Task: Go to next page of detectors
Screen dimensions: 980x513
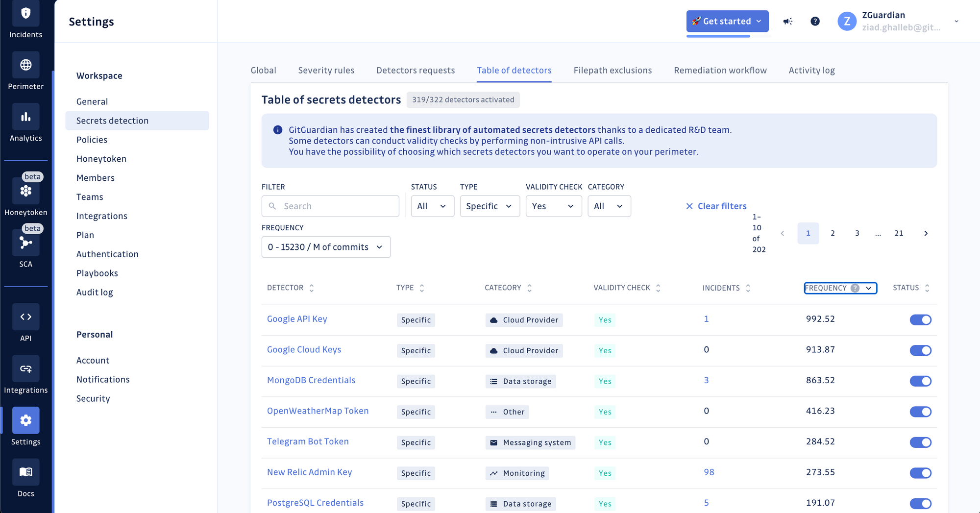Action: [926, 233]
